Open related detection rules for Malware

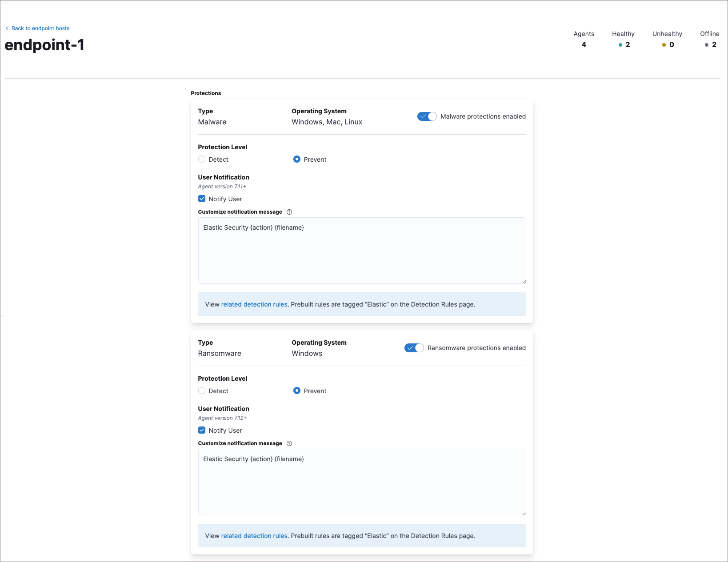(254, 304)
